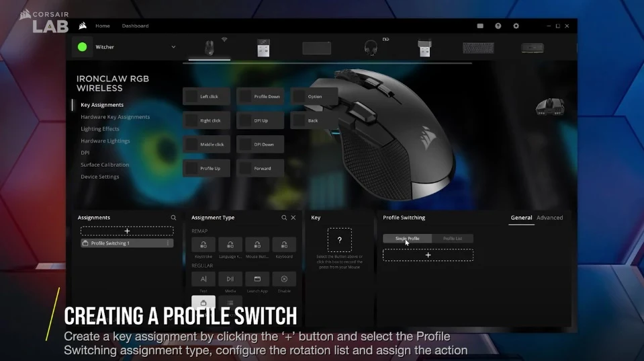Switch to the Advanced tab
The height and width of the screenshot is (361, 644).
coord(549,218)
